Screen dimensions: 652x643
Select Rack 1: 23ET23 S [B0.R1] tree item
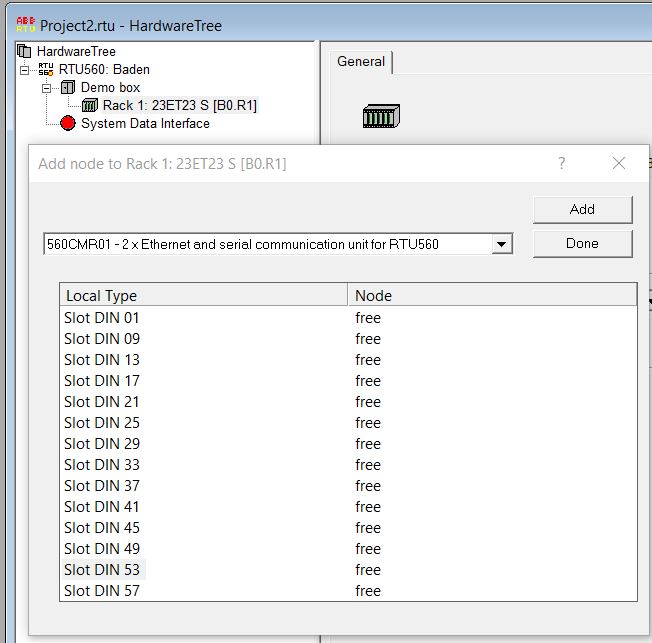coord(180,105)
